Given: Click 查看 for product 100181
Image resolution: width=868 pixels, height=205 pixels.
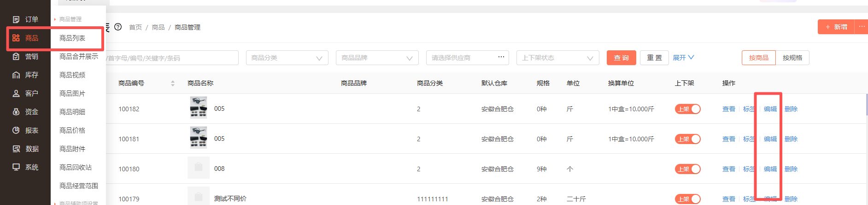Looking at the screenshot, I should pos(729,139).
